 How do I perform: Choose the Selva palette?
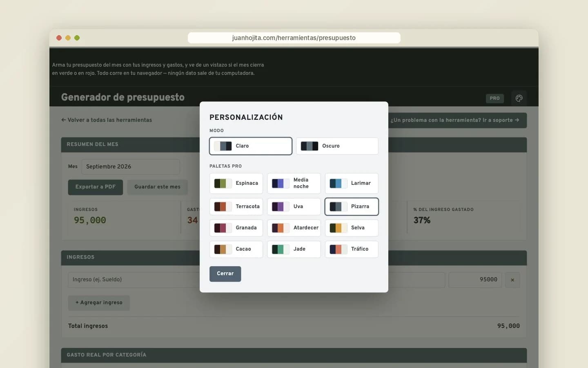(x=352, y=228)
